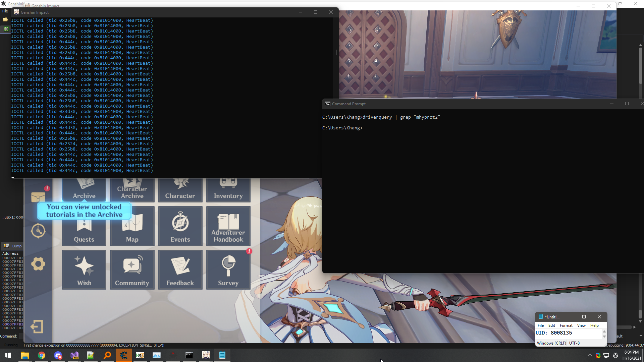Click the Feedback tile

tap(180, 269)
